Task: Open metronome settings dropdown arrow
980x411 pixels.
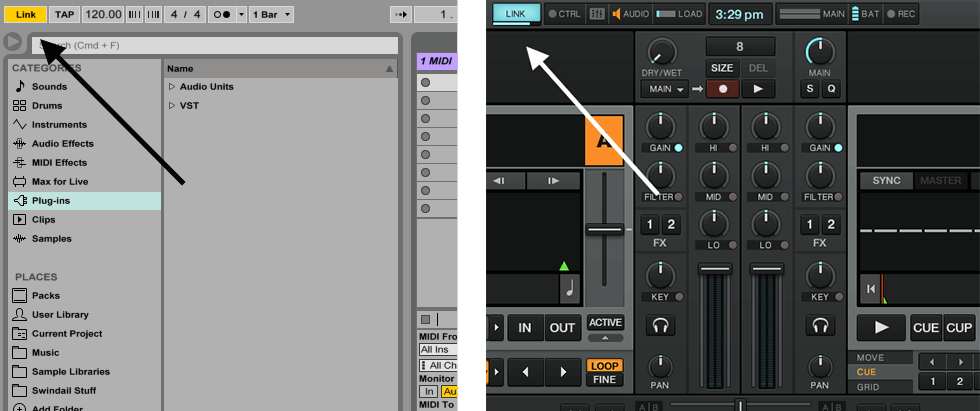Action: pyautogui.click(x=241, y=14)
